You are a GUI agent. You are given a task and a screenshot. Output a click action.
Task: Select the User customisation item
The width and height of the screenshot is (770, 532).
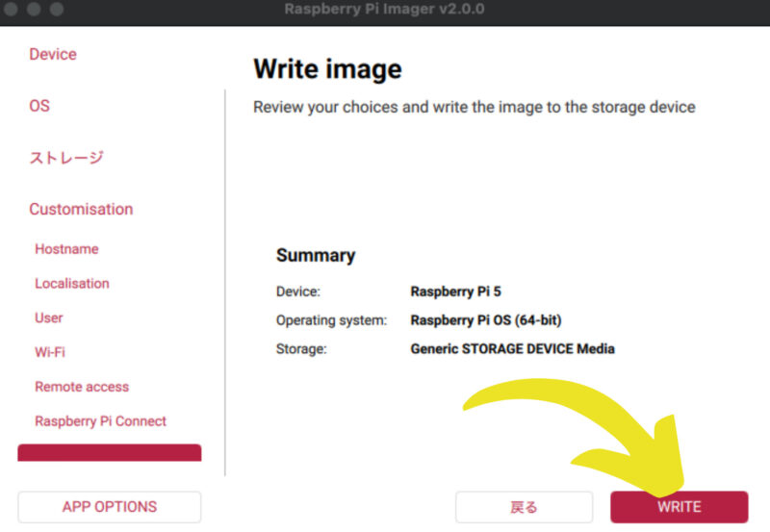[49, 317]
